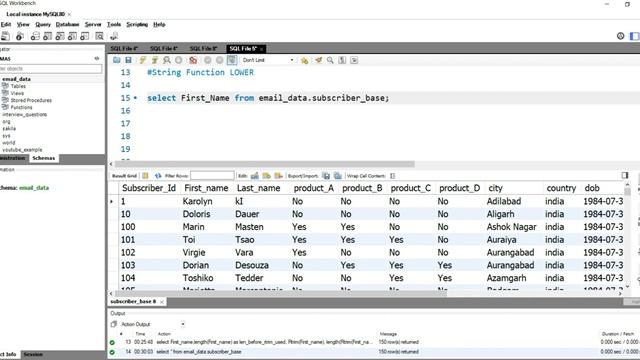The width and height of the screenshot is (640, 360).
Task: Create a new view via toolbar icon
Action: [60, 36]
